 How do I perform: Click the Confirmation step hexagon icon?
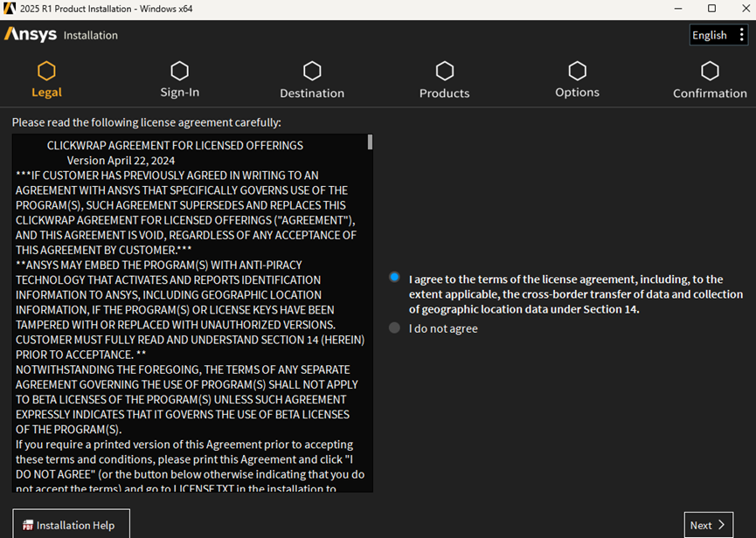pos(710,72)
